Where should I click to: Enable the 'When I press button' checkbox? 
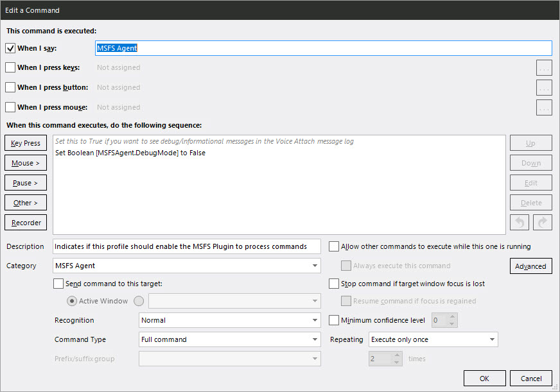(10, 87)
